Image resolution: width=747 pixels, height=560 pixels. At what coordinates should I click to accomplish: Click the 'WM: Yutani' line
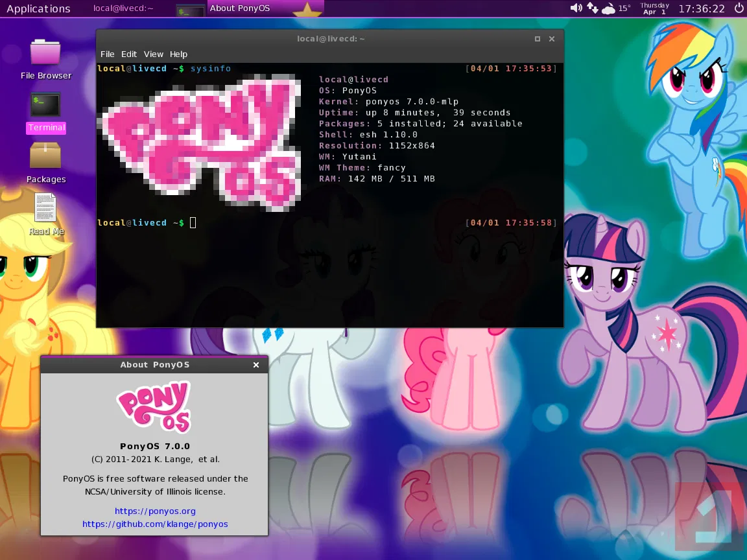[x=348, y=156]
